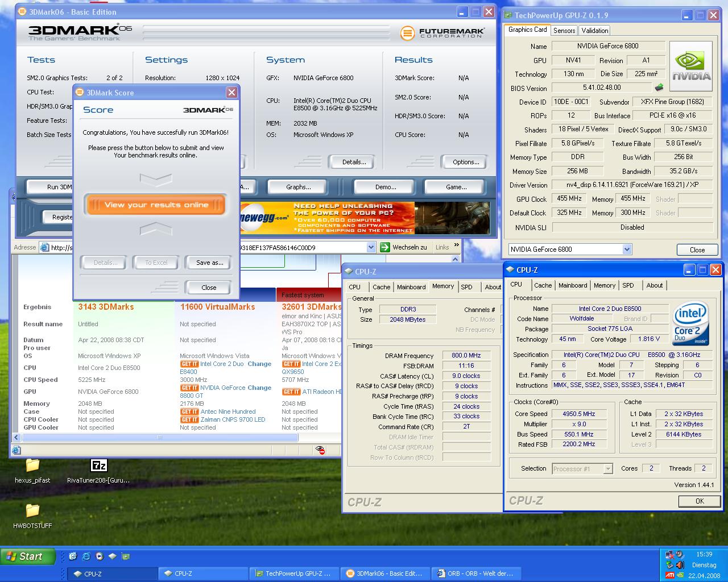Screen dimensions: 728x582
Task: Click OK in the CPU-Z window
Action: click(x=700, y=501)
